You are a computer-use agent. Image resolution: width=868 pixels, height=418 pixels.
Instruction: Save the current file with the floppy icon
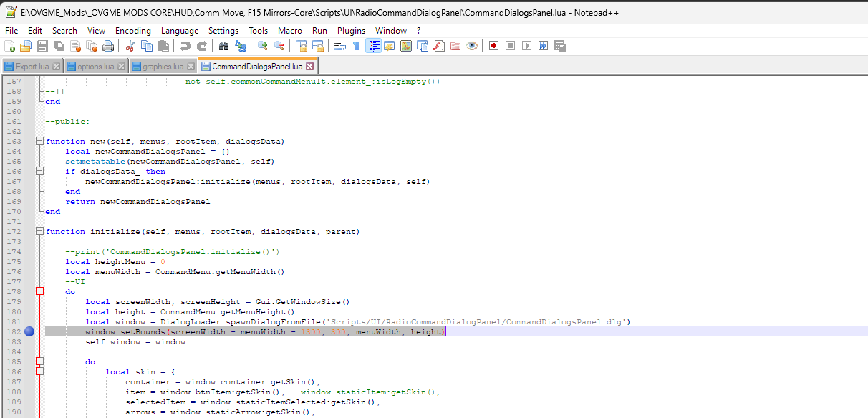[x=42, y=46]
